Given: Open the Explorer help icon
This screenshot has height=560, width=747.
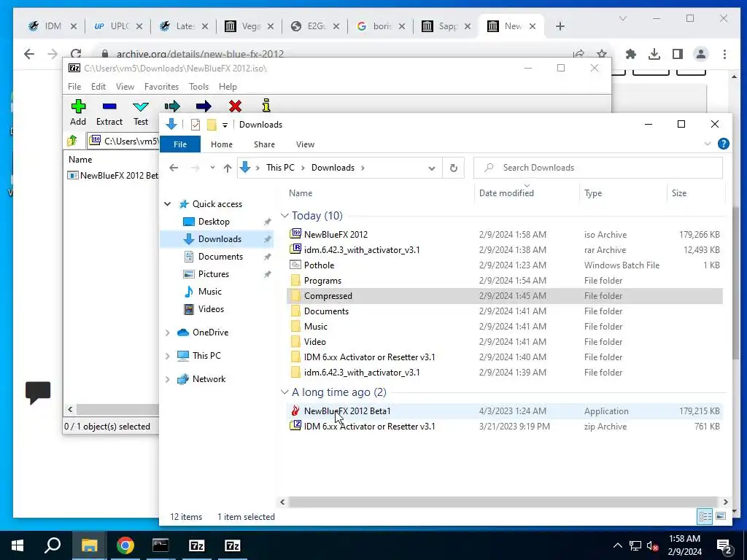Looking at the screenshot, I should click(x=723, y=144).
